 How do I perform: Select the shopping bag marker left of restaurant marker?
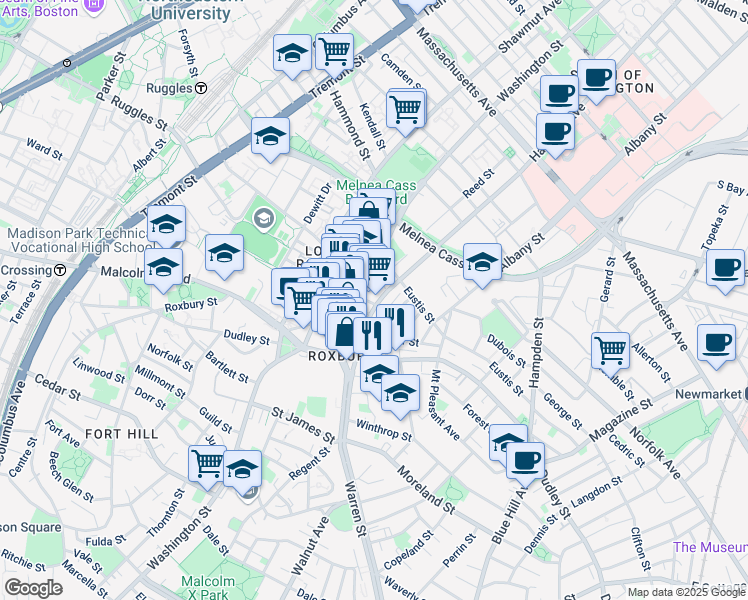pos(342,334)
